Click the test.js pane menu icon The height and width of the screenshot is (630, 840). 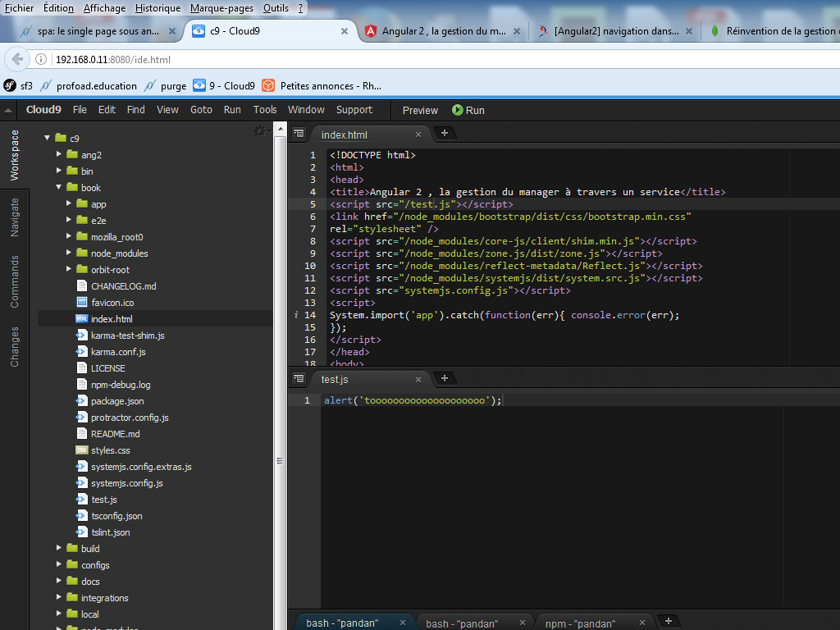[299, 379]
